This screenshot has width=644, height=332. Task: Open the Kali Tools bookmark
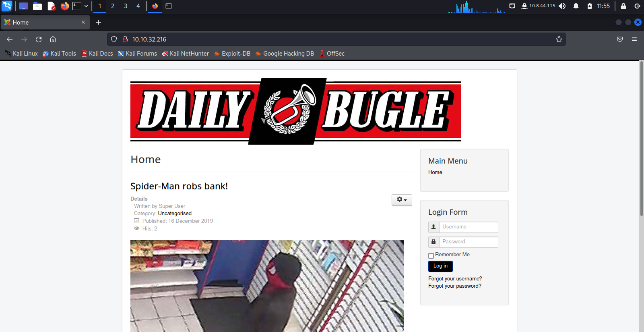[59, 54]
